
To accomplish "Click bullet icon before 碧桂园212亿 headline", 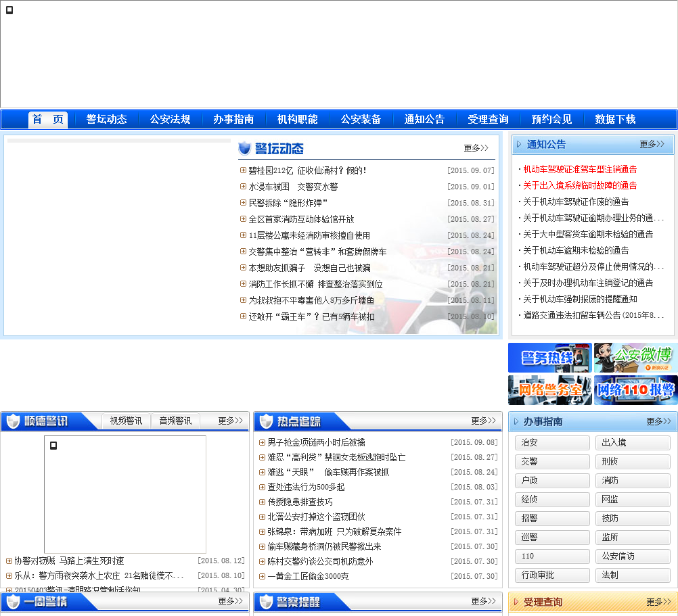I will click(x=243, y=170).
